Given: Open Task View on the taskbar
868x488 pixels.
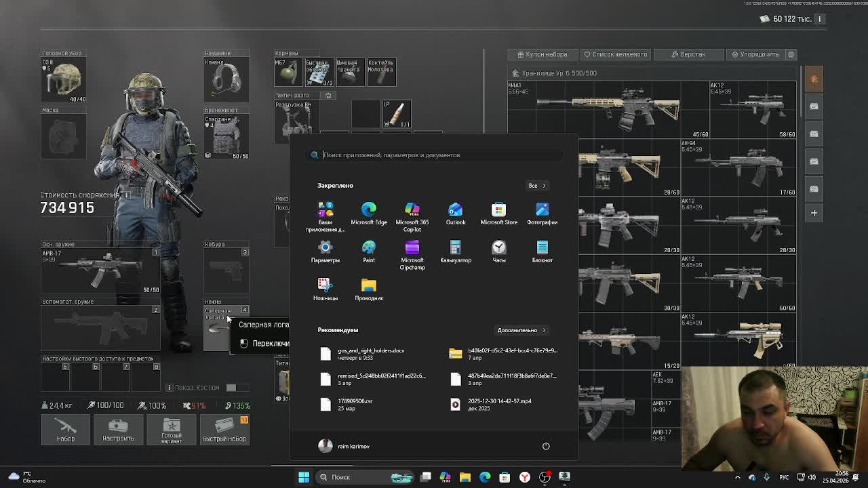Looking at the screenshot, I should click(426, 477).
